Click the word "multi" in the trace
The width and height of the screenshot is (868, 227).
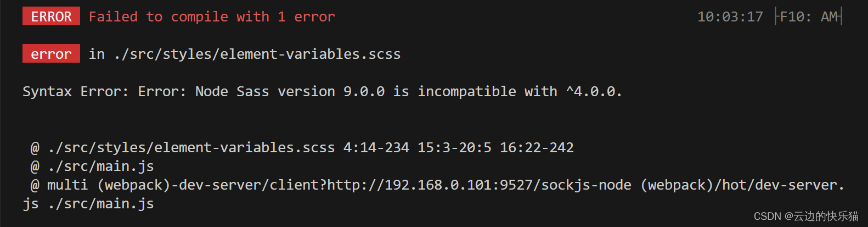[x=67, y=185]
